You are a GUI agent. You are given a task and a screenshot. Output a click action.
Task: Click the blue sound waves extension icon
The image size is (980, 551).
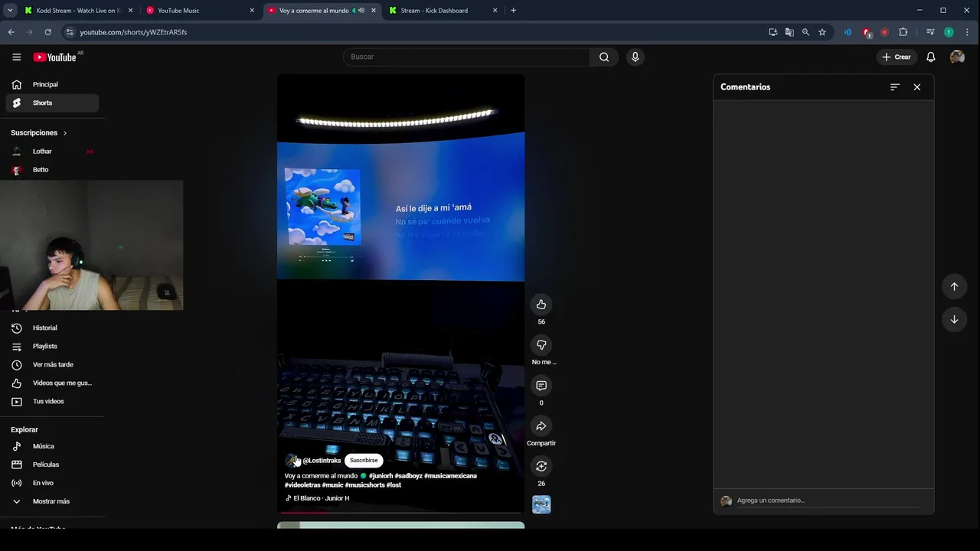click(x=848, y=32)
